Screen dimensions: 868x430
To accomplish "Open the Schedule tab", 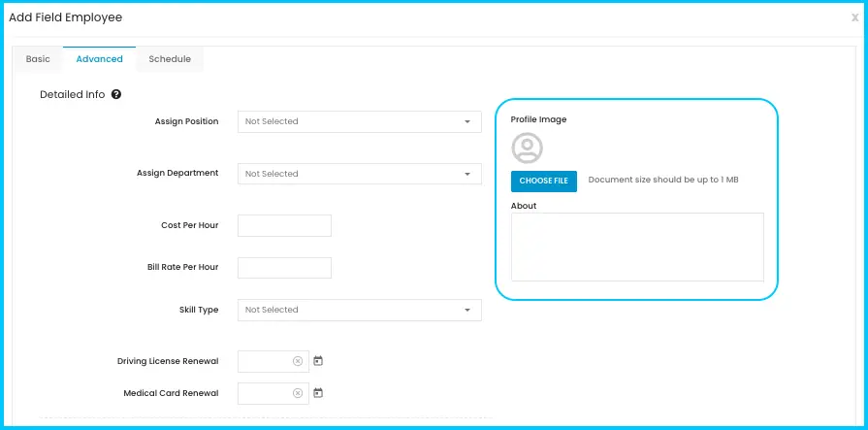I will (x=170, y=59).
